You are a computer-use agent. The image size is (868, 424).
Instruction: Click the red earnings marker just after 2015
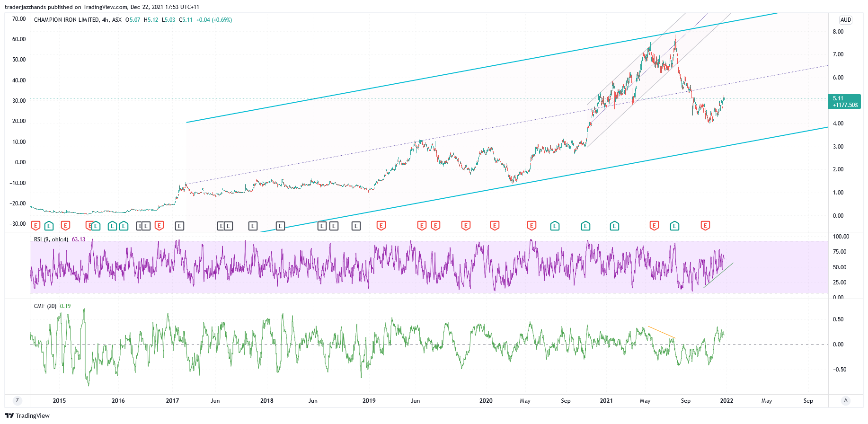coord(66,226)
